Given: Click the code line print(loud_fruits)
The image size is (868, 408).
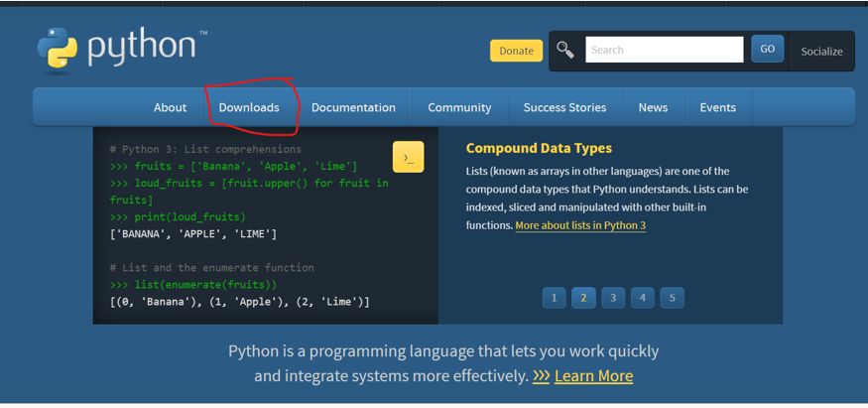Looking at the screenshot, I should coord(178,217).
